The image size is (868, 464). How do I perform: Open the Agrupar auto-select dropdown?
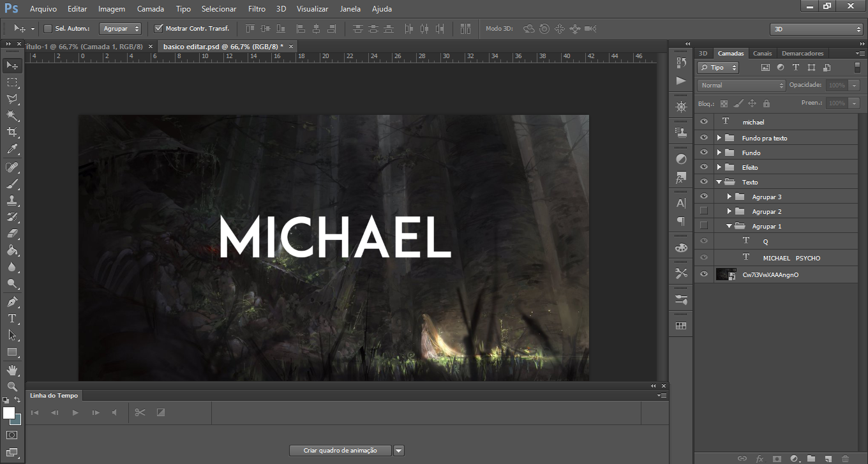click(120, 29)
